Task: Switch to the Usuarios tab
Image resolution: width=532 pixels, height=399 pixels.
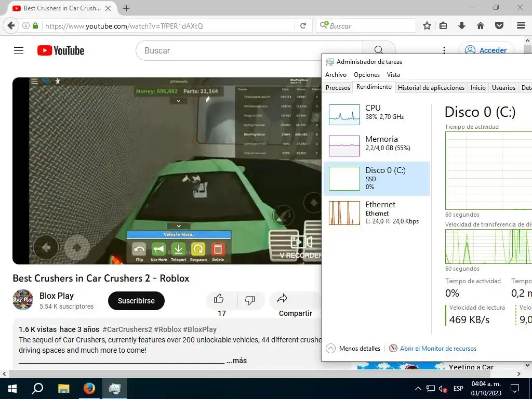Action: coord(503,87)
